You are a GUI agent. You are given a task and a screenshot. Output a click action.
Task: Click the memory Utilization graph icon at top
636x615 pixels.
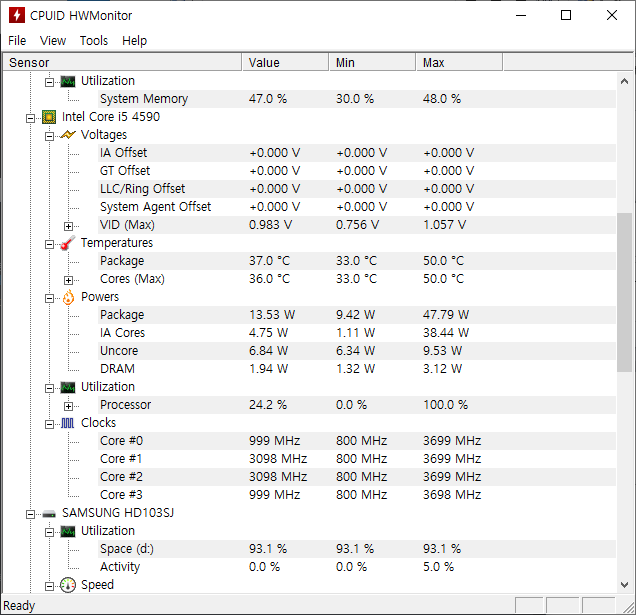tap(68, 82)
